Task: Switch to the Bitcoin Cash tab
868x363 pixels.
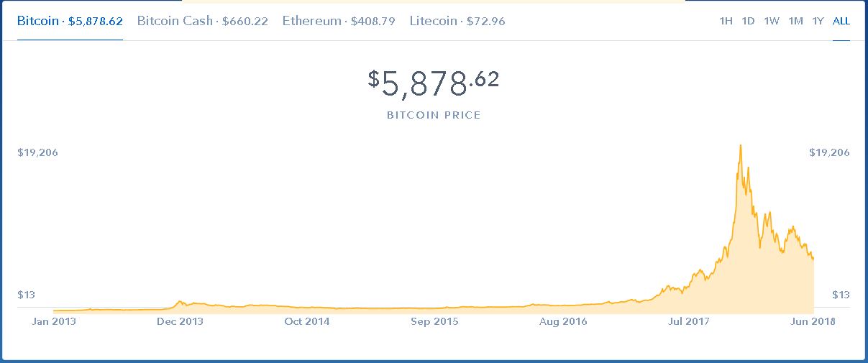Action: point(202,21)
